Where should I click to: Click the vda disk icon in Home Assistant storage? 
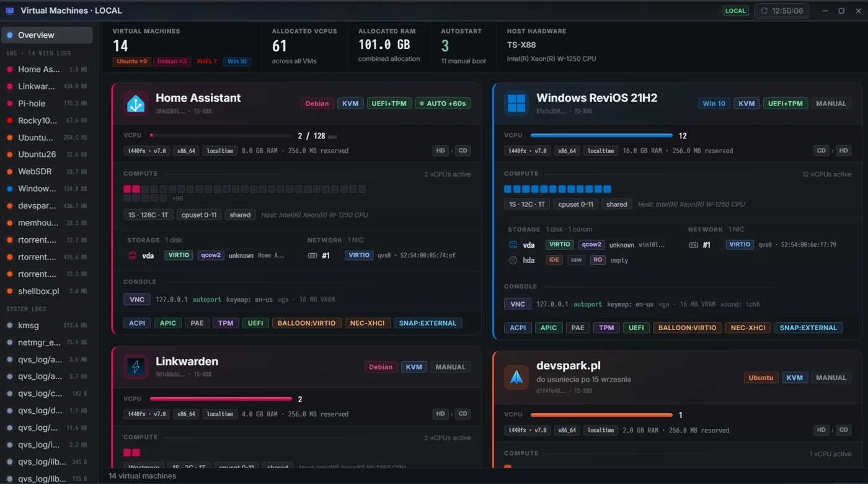click(132, 255)
